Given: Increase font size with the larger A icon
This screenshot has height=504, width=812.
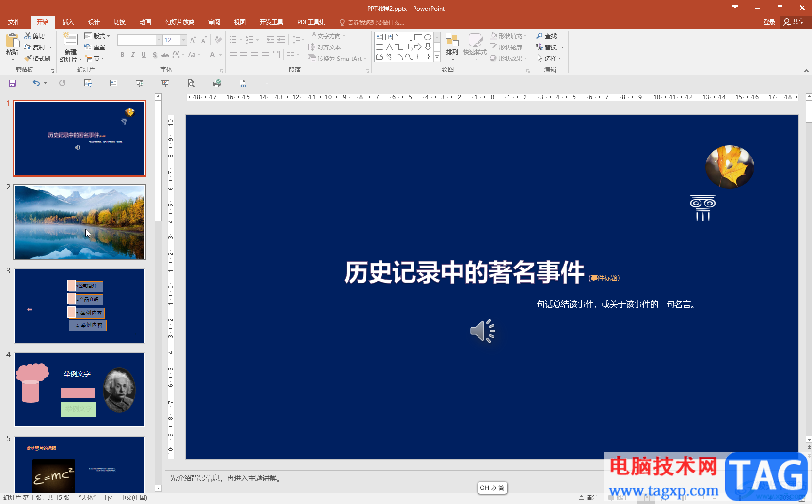Looking at the screenshot, I should tap(193, 40).
